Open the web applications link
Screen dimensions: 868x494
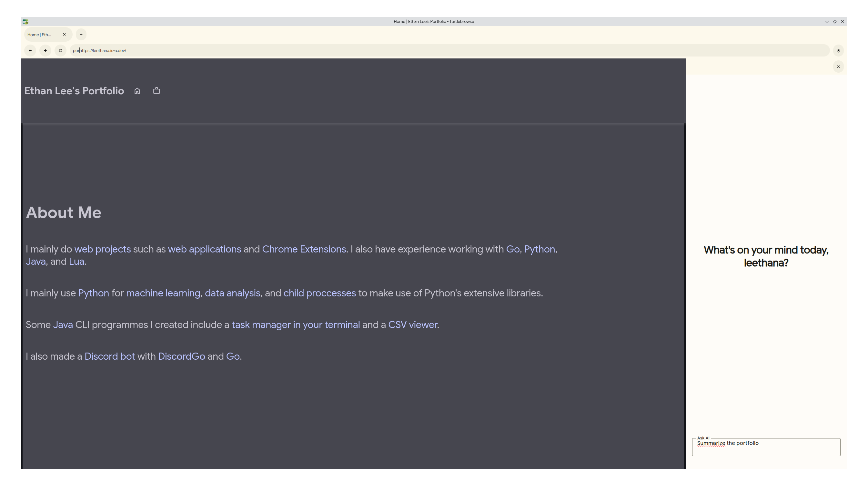[x=205, y=249]
